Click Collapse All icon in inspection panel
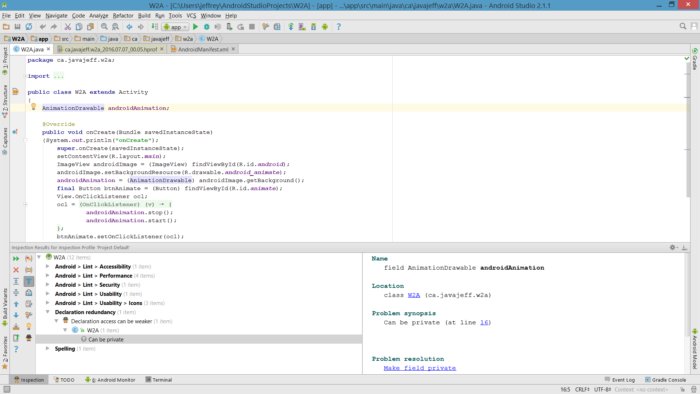 tap(16, 293)
